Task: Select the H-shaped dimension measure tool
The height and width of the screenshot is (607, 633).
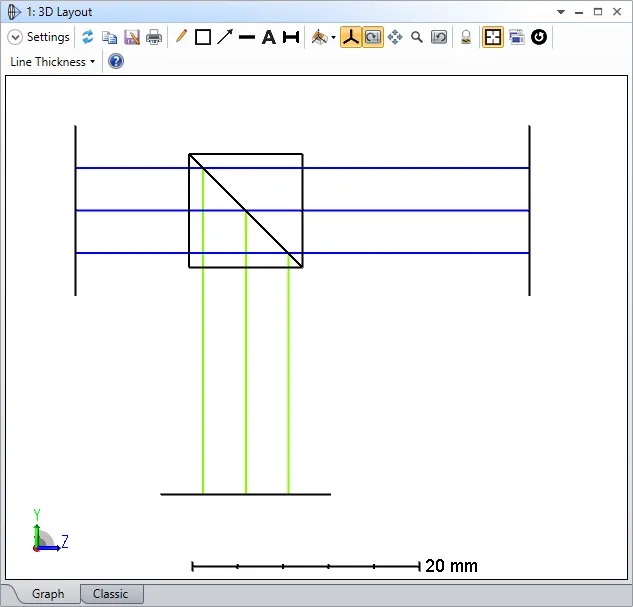Action: (291, 37)
